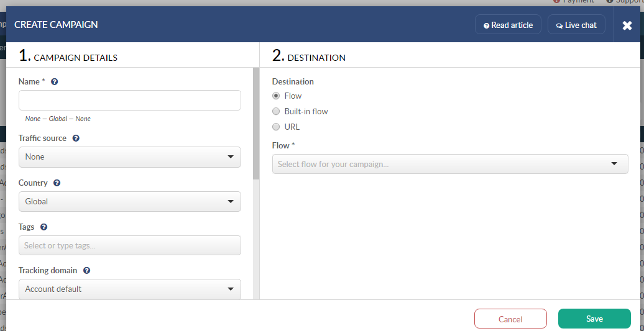Click the Tags input field

pos(130,245)
